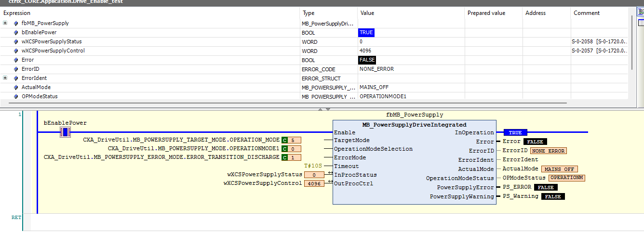The image size is (644, 246).
Task: Click the OutProcCtrl pin on block
Action: [x=353, y=183]
